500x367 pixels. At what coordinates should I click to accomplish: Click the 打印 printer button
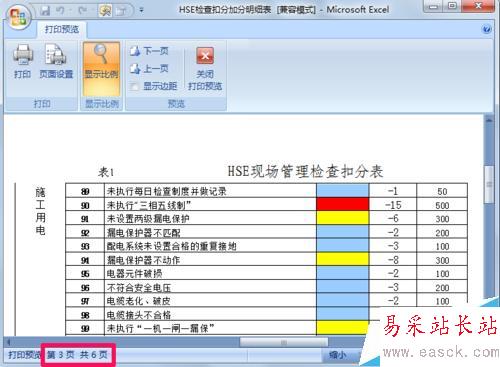23,62
